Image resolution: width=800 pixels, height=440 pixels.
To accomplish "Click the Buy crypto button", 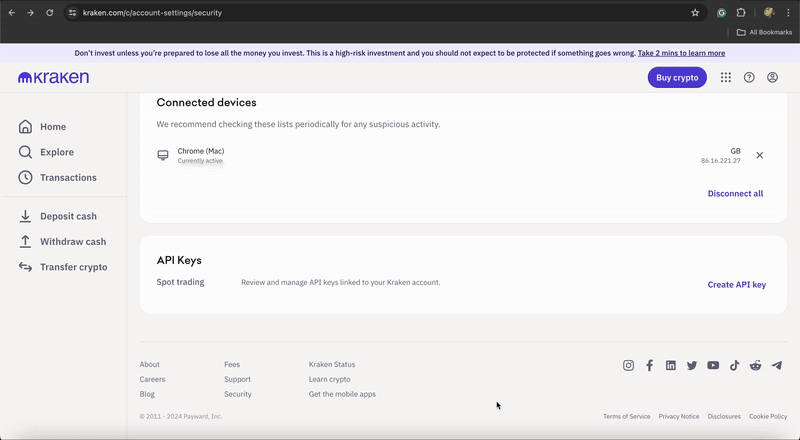I will pos(677,78).
